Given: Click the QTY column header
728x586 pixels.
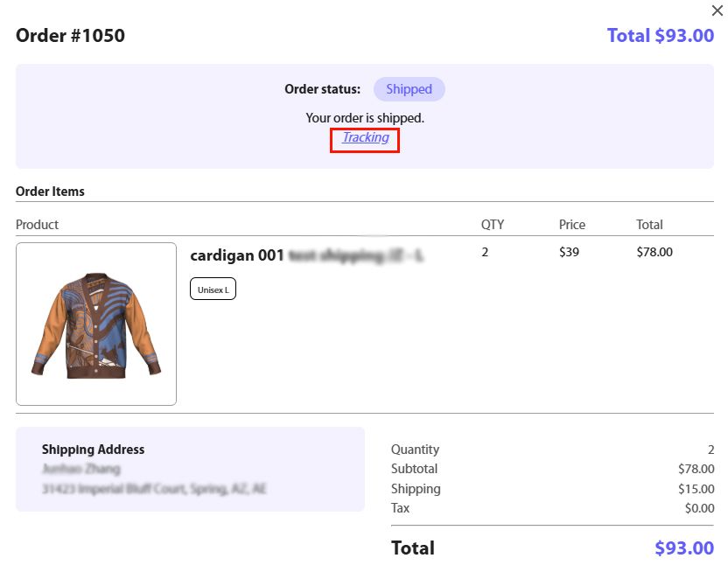Looking at the screenshot, I should pyautogui.click(x=493, y=225).
